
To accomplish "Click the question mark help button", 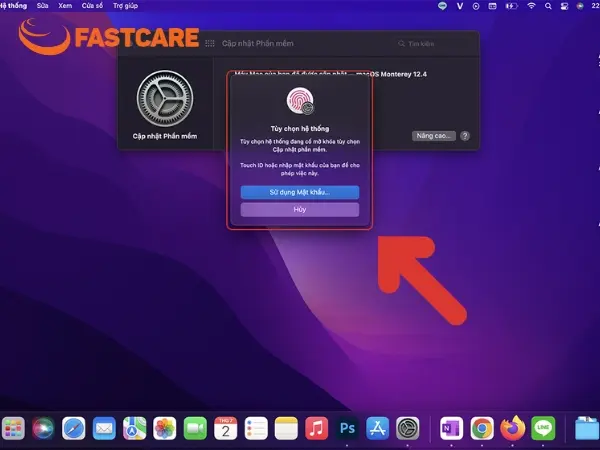I will (x=465, y=136).
